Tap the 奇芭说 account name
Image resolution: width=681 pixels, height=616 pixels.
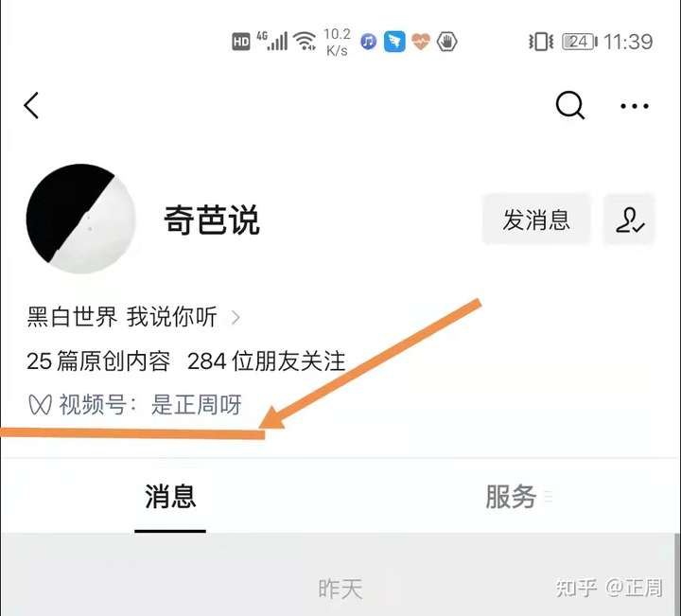tap(212, 220)
